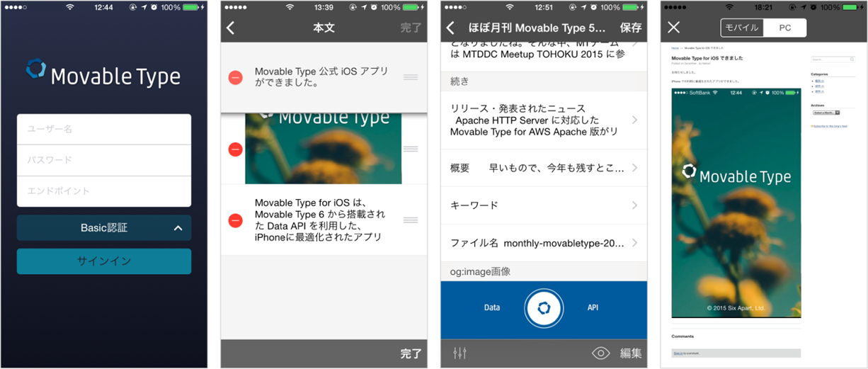The width and height of the screenshot is (868, 369).
Task: Open the 'MTDDC Meetup TOHOKU 2015' body row
Action: coord(544,56)
